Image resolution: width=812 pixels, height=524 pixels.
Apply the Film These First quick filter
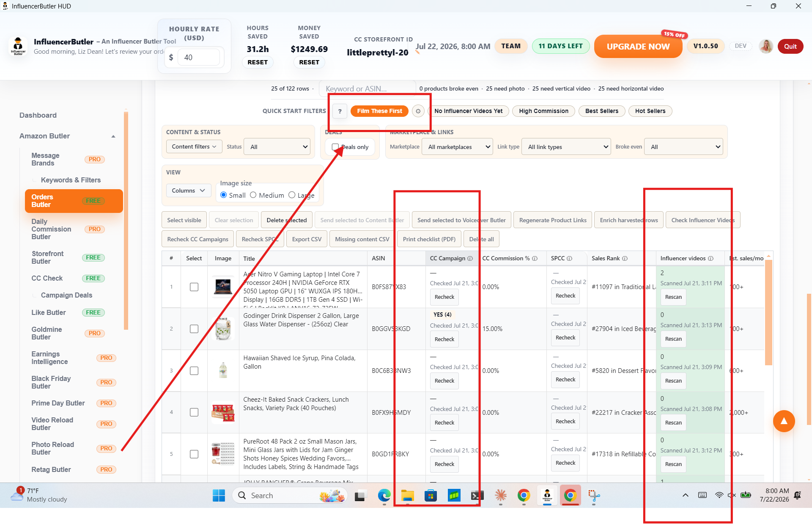click(379, 111)
